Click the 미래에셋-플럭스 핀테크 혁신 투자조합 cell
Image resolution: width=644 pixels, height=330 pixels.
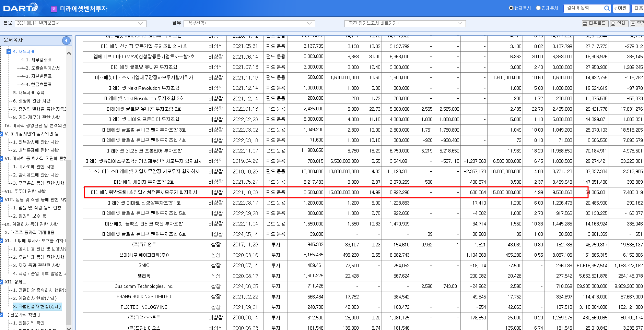point(144,224)
